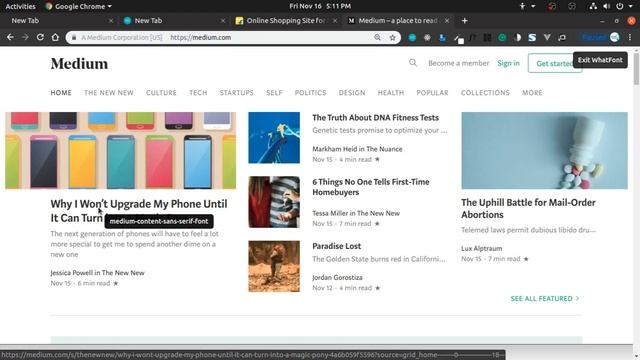640x360 pixels.
Task: Open the POLITICS section
Action: click(x=311, y=93)
